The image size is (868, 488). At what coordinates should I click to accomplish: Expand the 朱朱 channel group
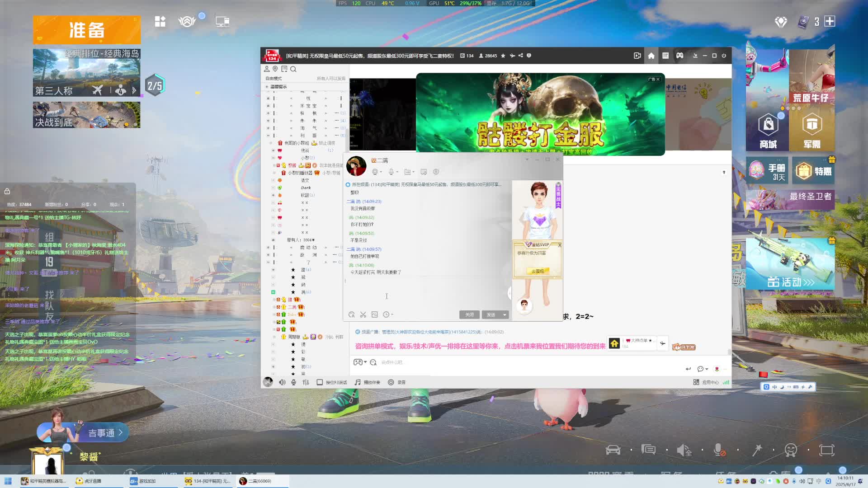point(268,121)
